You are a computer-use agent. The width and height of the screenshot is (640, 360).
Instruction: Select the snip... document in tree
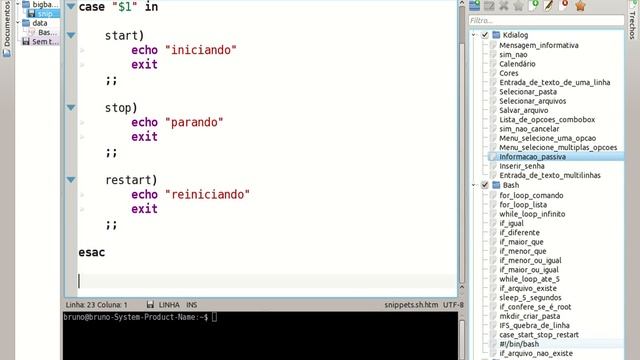(x=44, y=14)
